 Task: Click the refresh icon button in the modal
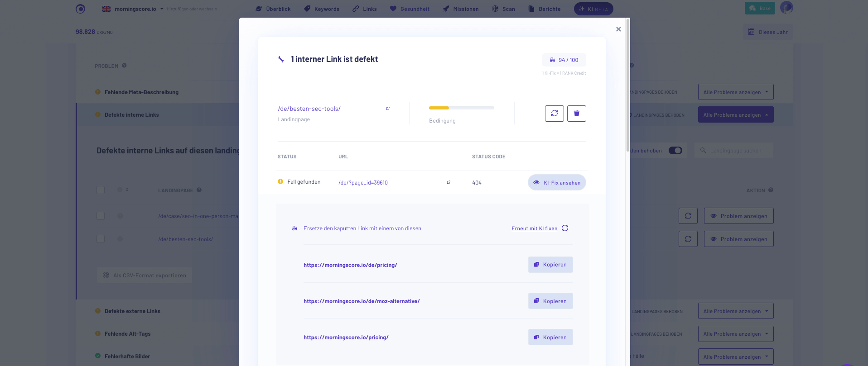[555, 114]
